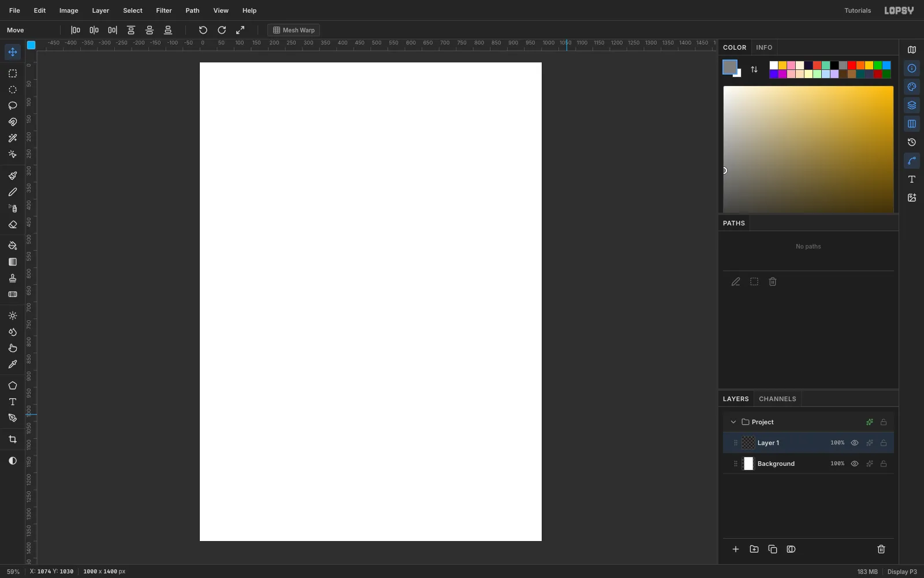Screen dimensions: 924x578
Task: Select the Pen path tool
Action: (x=12, y=418)
